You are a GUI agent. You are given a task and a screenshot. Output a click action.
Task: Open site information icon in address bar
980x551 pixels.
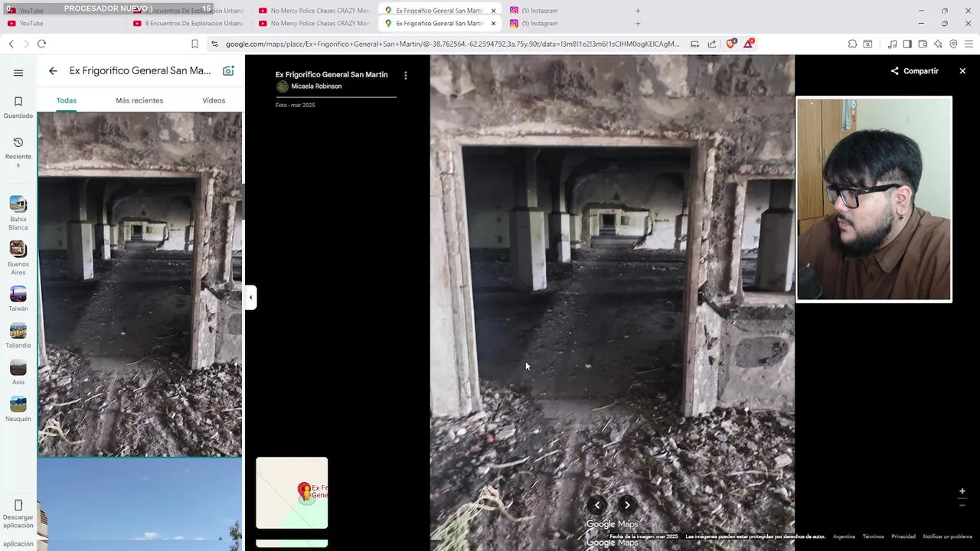point(214,44)
